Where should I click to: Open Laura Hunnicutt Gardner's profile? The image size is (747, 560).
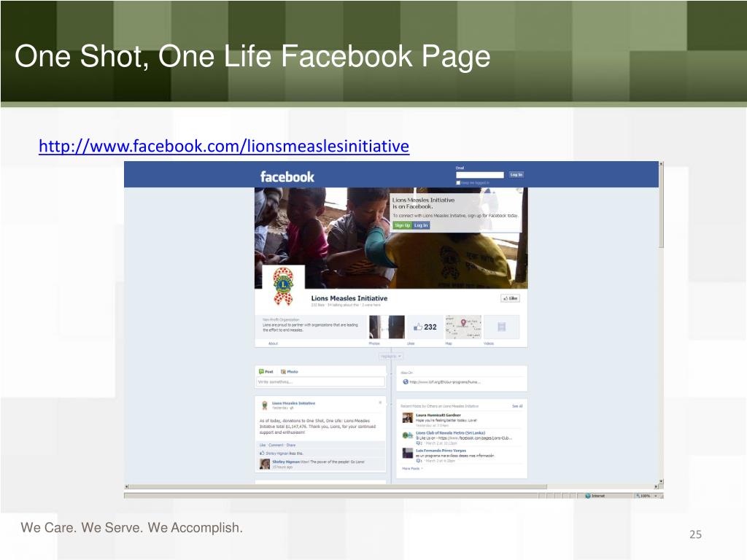438,415
